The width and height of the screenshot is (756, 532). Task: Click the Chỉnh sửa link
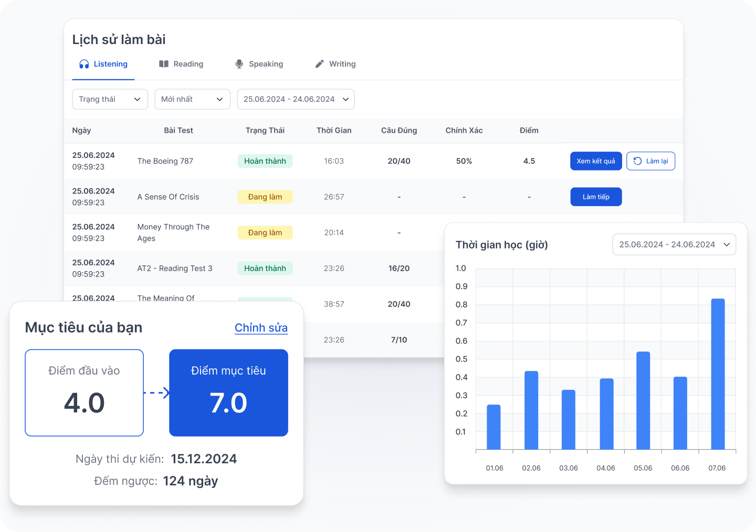click(261, 328)
